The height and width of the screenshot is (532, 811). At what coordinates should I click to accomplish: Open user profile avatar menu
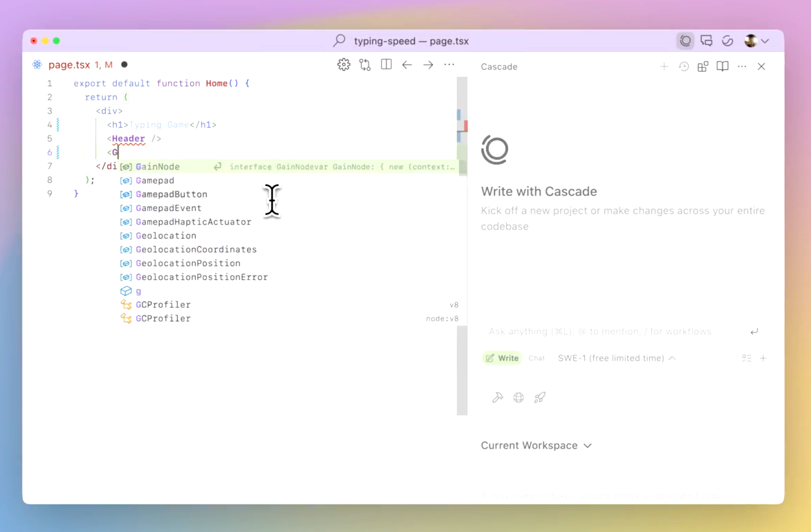[756, 41]
